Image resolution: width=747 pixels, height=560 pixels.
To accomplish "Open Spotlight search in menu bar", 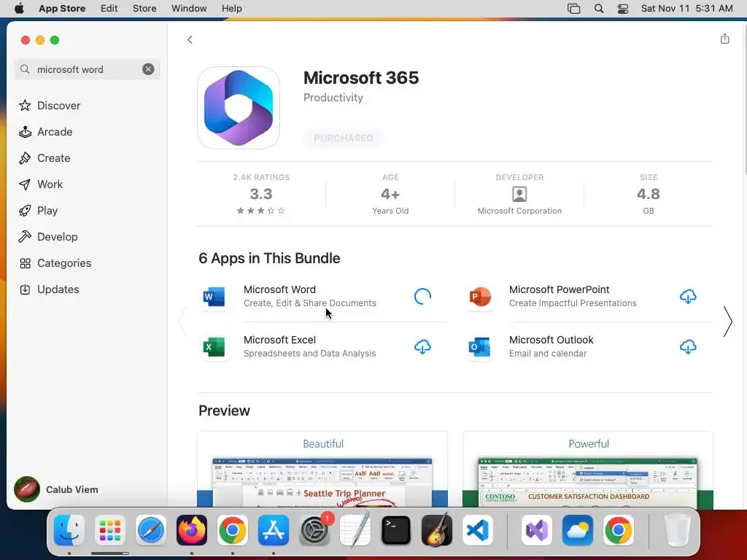I will point(599,9).
